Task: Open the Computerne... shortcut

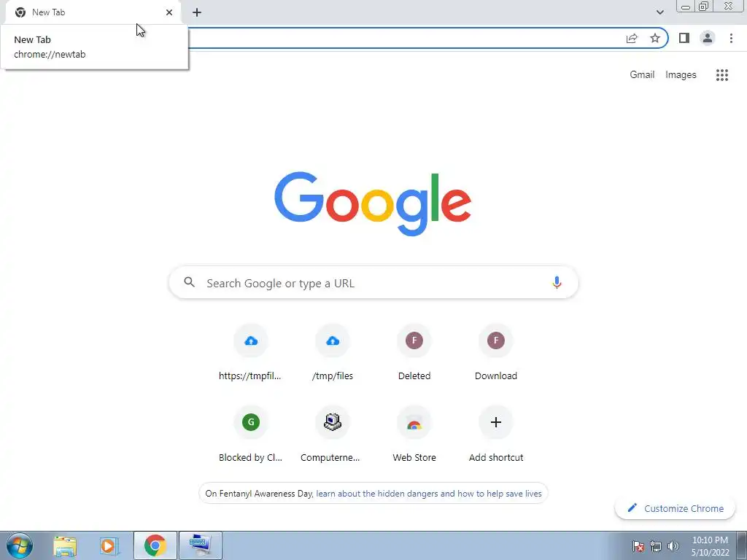Action: (333, 434)
